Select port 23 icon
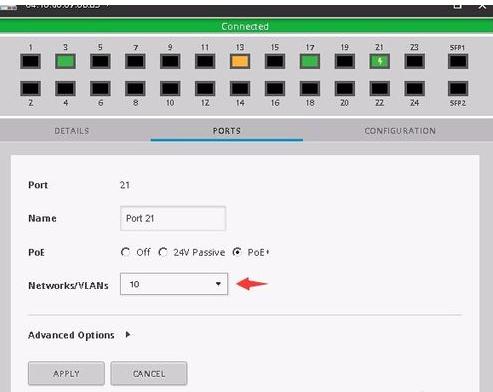The width and height of the screenshot is (493, 392). 415,61
